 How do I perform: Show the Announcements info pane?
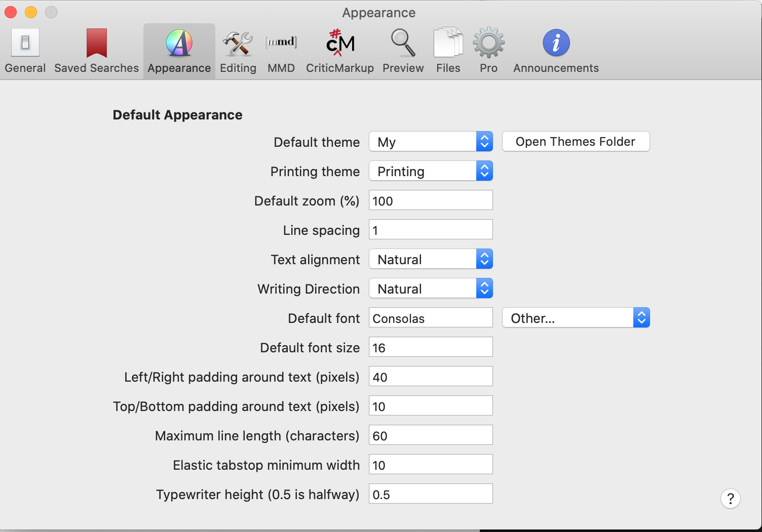point(556,51)
